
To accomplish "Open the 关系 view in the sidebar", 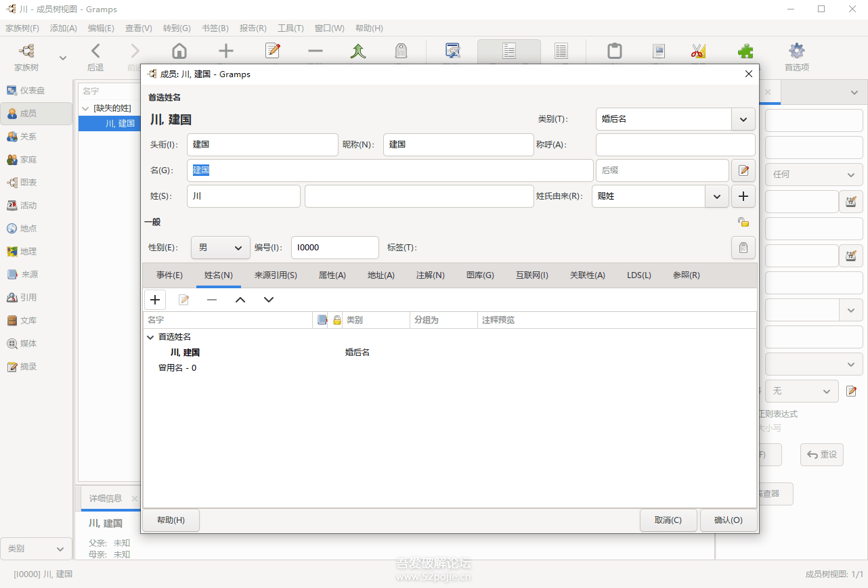I will 28,137.
